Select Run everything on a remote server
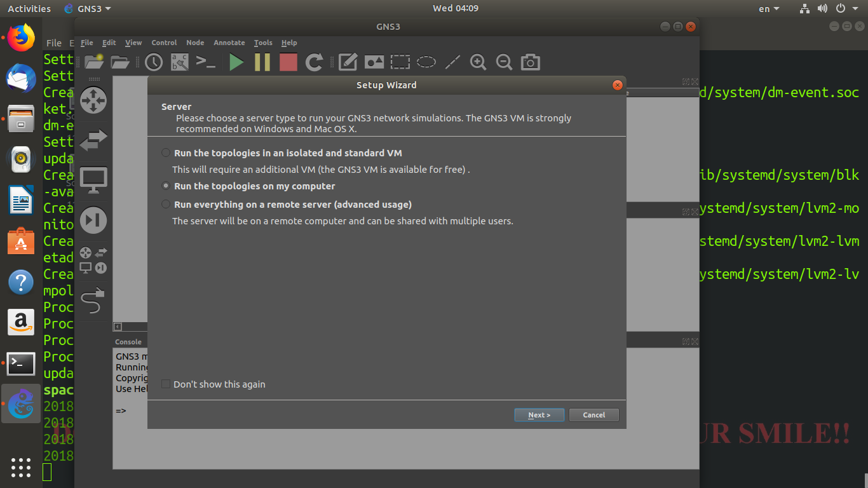The image size is (868, 488). click(x=287, y=205)
